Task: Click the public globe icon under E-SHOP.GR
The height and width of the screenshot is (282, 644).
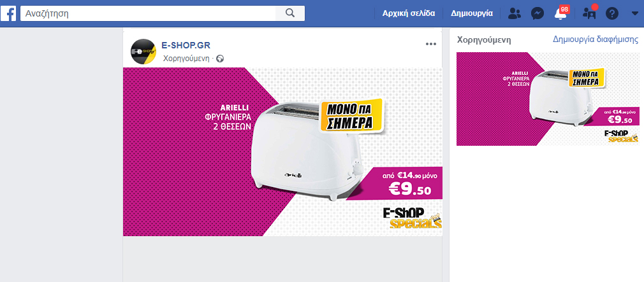Action: (x=220, y=59)
